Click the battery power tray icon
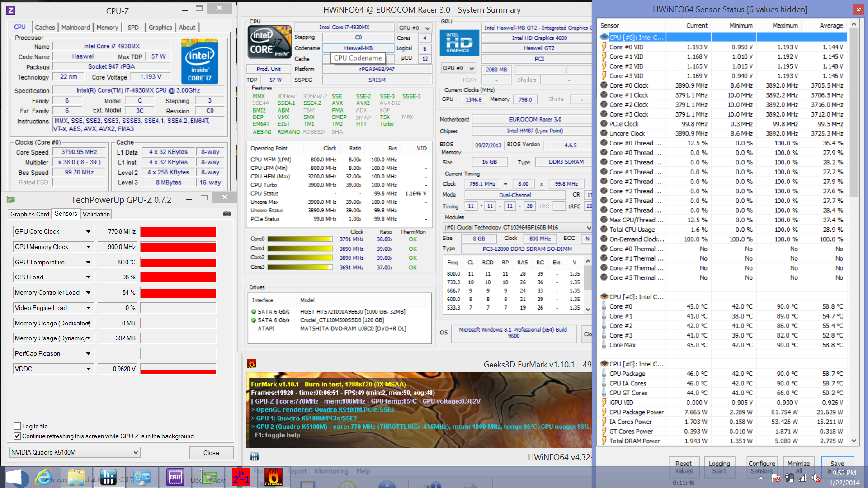The width and height of the screenshot is (868, 488). click(789, 478)
